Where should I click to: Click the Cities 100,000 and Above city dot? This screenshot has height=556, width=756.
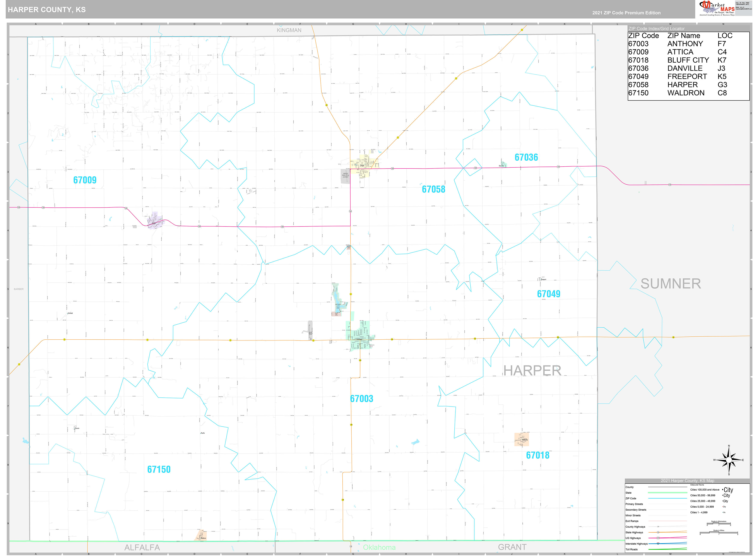(723, 490)
